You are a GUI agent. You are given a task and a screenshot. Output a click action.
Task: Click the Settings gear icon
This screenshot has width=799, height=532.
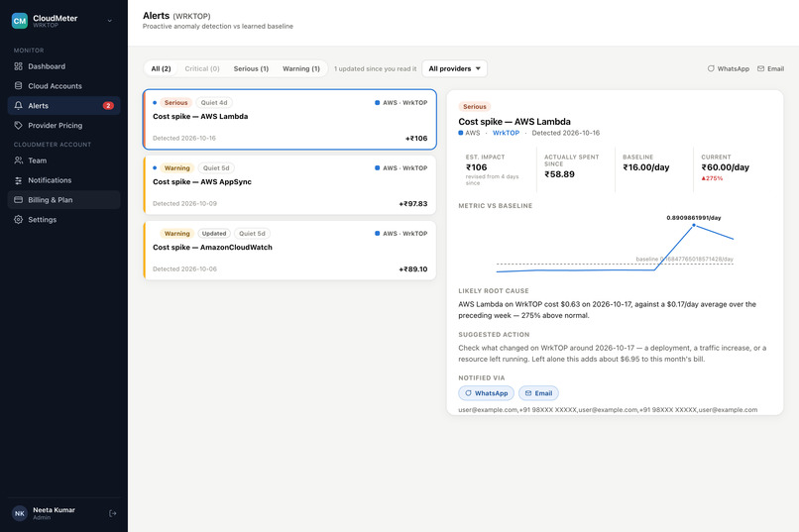pyautogui.click(x=19, y=219)
